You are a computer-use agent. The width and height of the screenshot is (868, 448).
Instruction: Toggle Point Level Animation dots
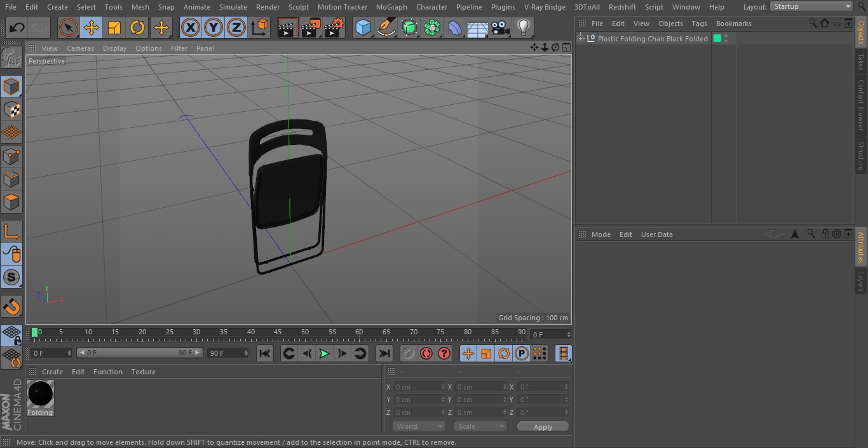539,353
